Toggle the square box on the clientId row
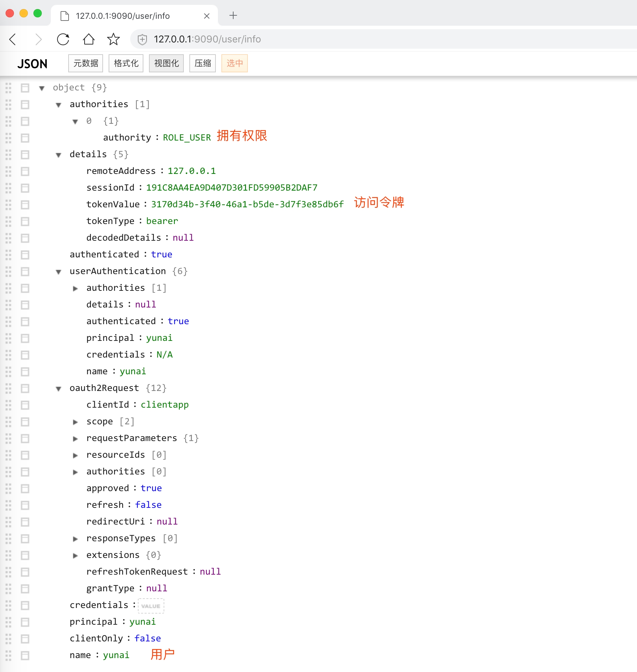 [x=25, y=405]
